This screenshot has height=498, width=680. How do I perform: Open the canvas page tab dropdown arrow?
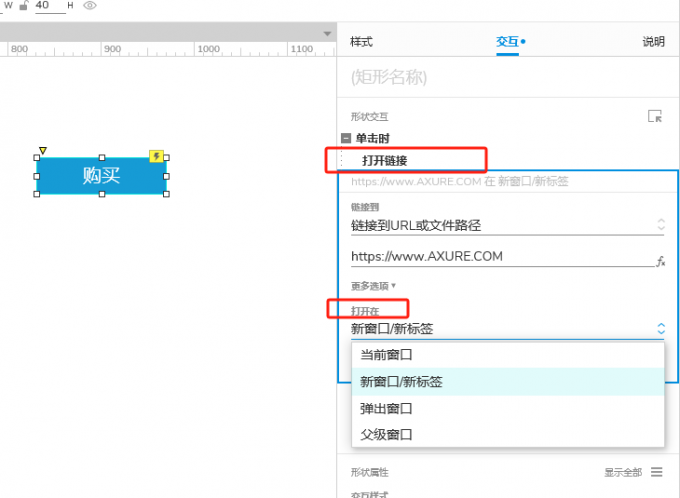[x=327, y=33]
